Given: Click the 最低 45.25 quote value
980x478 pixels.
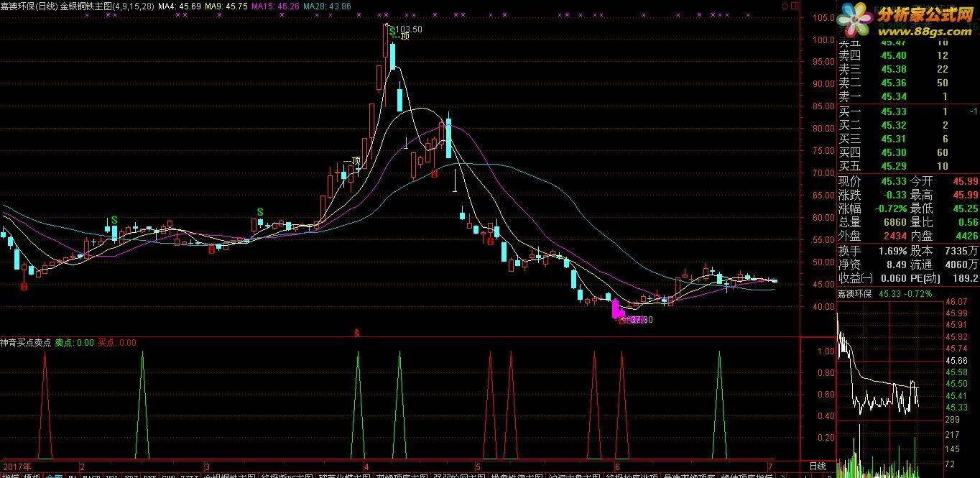Looking at the screenshot, I should click(x=965, y=208).
